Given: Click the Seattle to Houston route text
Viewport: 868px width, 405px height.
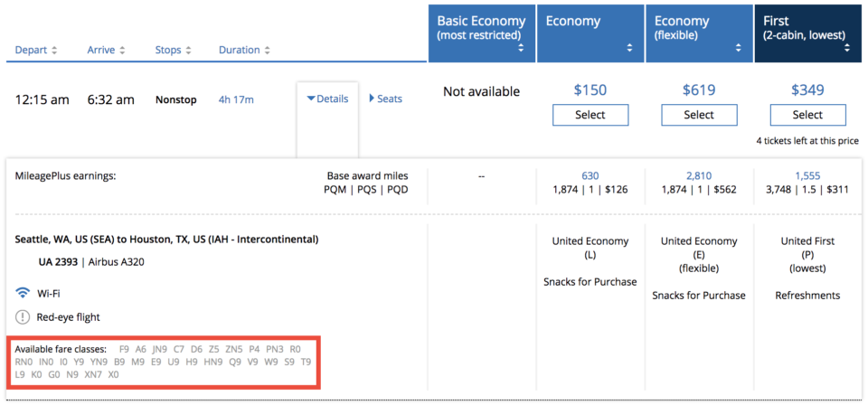Looking at the screenshot, I should [x=166, y=240].
